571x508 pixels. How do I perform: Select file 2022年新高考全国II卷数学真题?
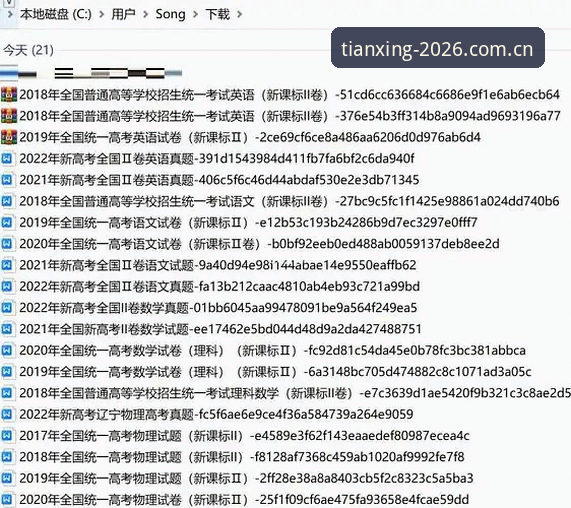click(x=218, y=308)
